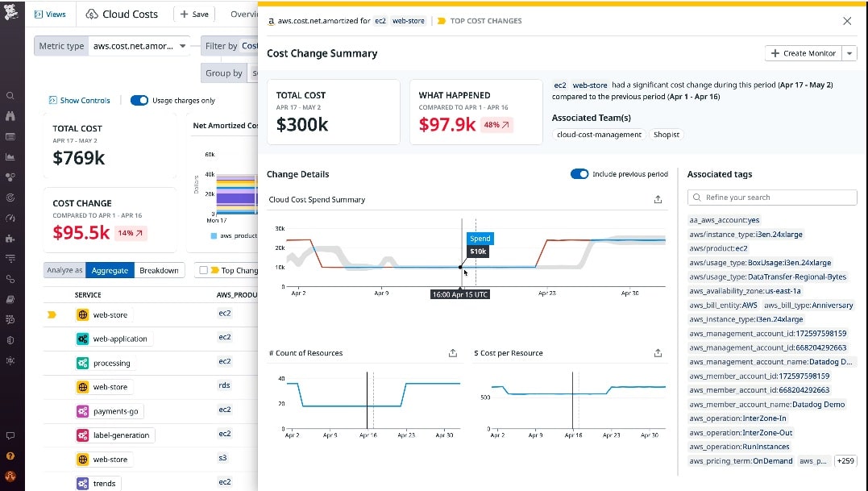Click the aws_availability_zone:us-east-1a tag
868x491 pixels.
coord(745,290)
